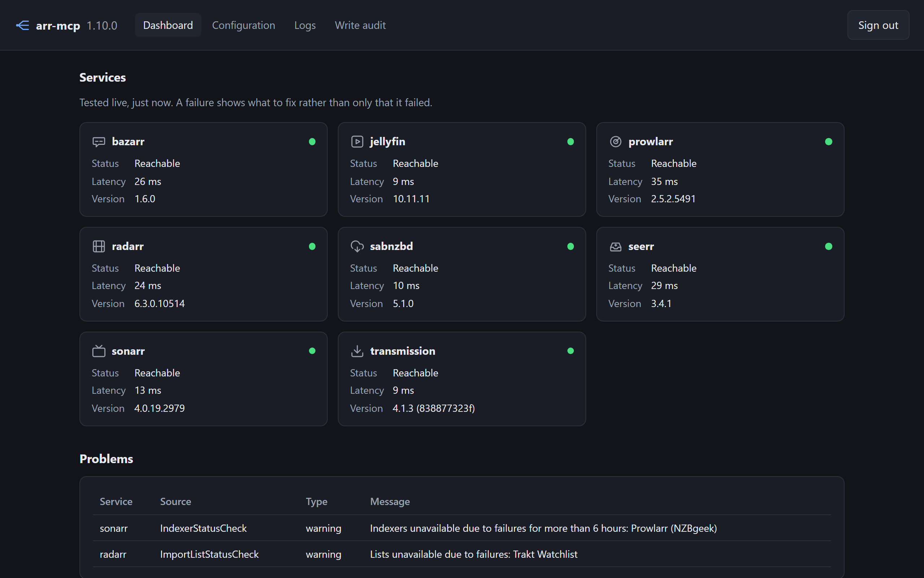Click transmission version 4.1.3 (838877323f)

coord(434,408)
